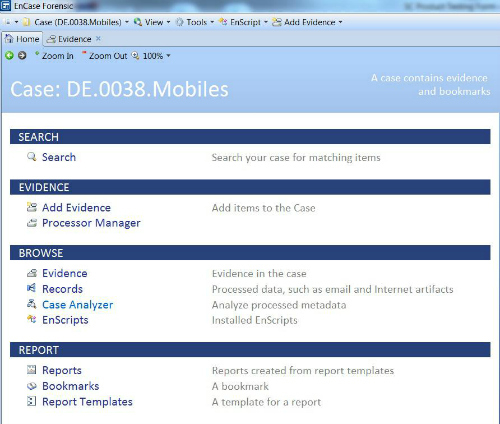Click the Reports icon
The image size is (500, 424).
(x=31, y=369)
